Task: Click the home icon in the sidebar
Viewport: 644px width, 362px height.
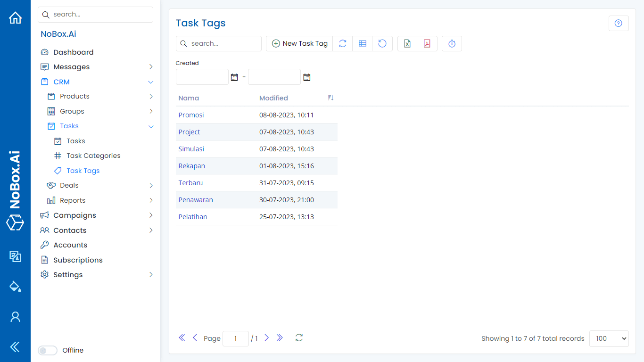Action: pos(15,17)
